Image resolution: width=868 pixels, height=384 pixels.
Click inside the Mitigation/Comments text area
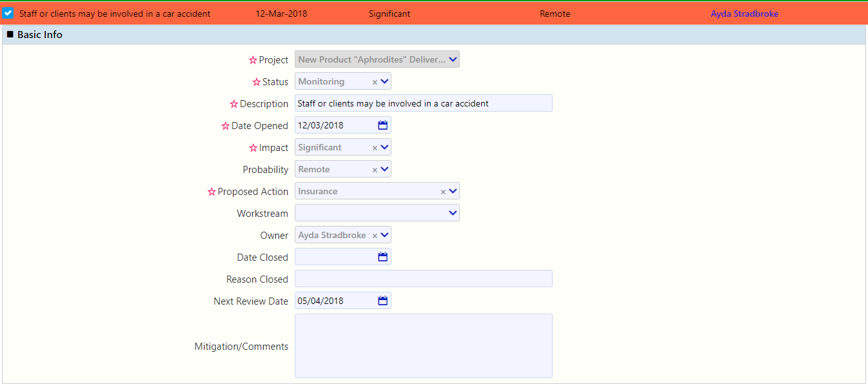[423, 345]
